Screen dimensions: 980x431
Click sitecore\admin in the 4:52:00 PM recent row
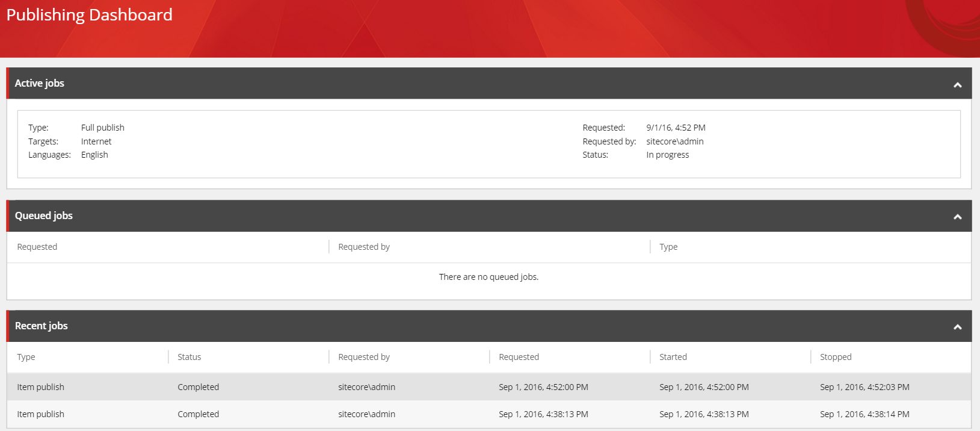(x=367, y=387)
